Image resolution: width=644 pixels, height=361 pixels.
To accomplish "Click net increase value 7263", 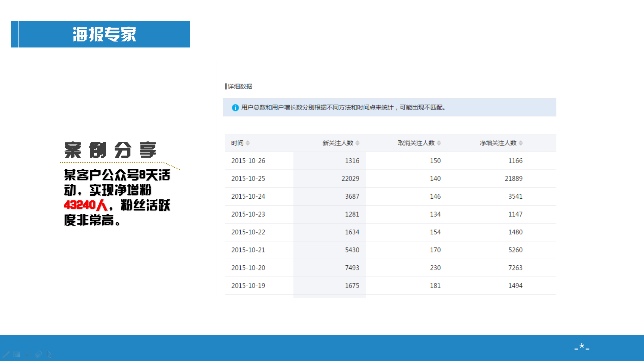I will (x=516, y=268).
